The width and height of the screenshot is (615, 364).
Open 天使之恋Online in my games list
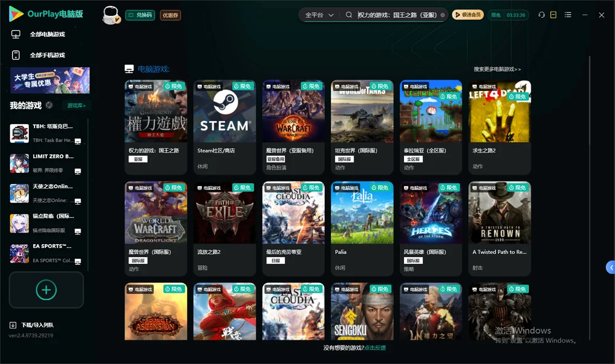pyautogui.click(x=45, y=193)
